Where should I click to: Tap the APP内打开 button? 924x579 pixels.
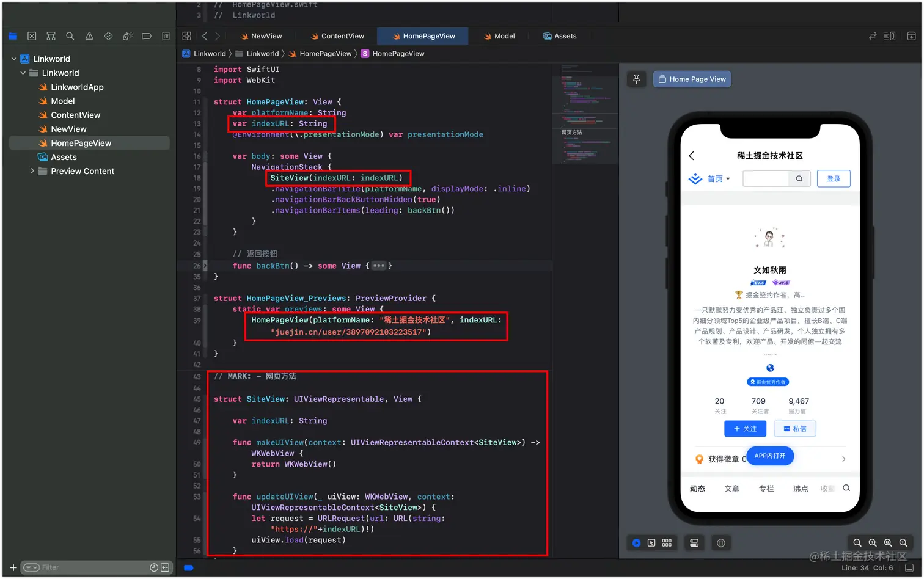pyautogui.click(x=770, y=456)
